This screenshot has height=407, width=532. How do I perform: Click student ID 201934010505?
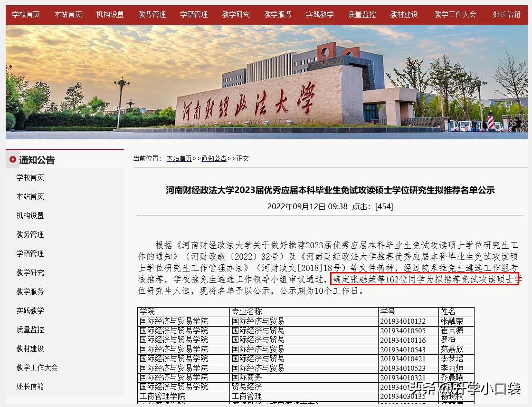pos(403,331)
